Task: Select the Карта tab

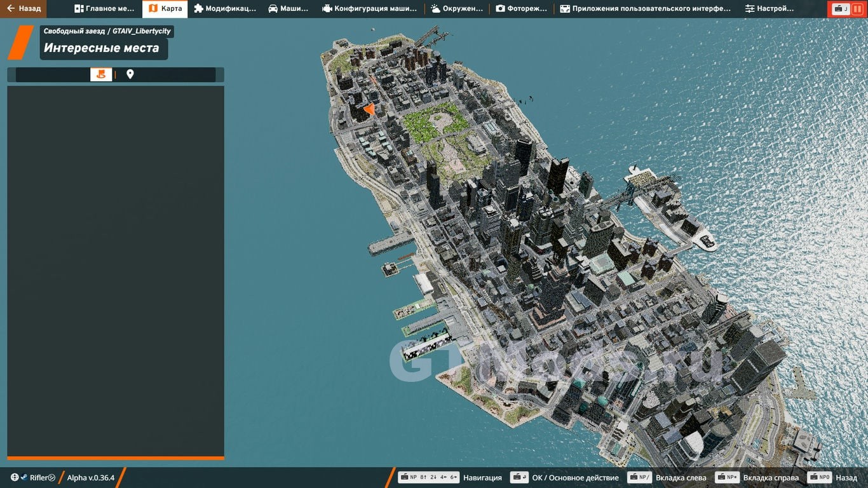Action: [x=165, y=9]
